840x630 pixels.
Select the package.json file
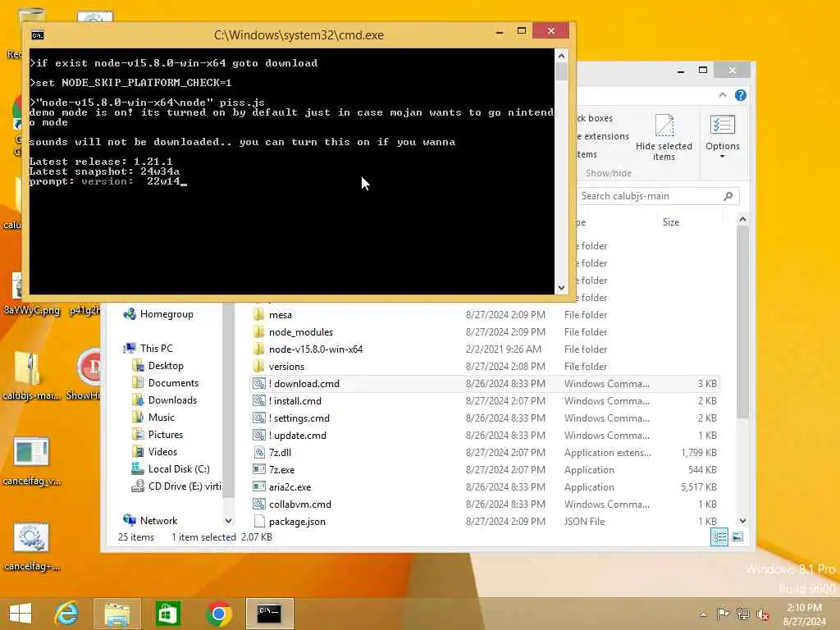coord(486,521)
